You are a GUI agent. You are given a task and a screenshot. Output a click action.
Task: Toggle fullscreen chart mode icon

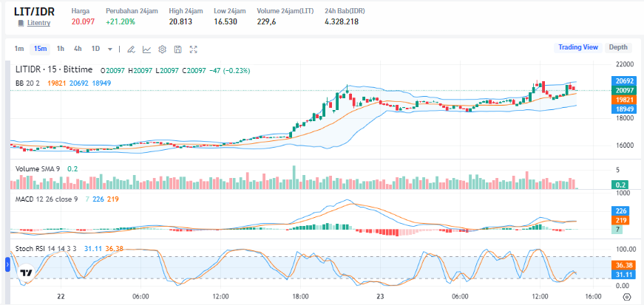click(194, 49)
